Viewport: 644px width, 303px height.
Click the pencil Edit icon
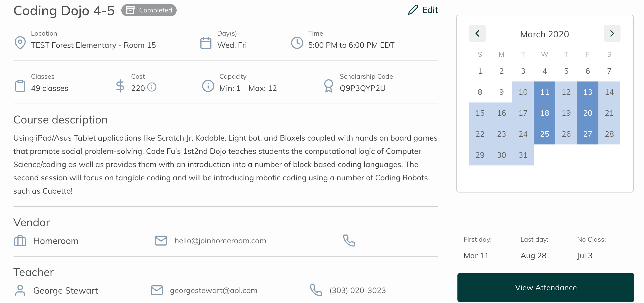pyautogui.click(x=413, y=10)
